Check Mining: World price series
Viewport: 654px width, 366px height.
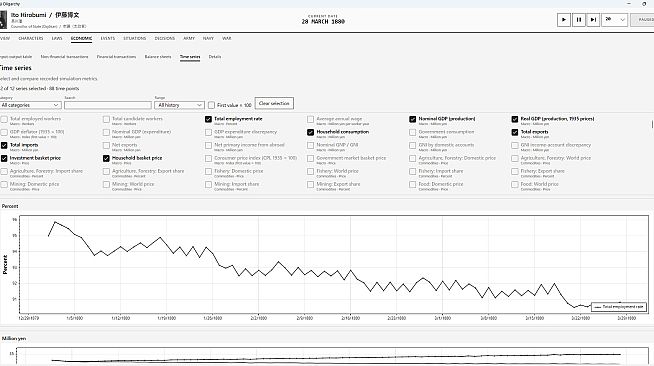(x=106, y=185)
